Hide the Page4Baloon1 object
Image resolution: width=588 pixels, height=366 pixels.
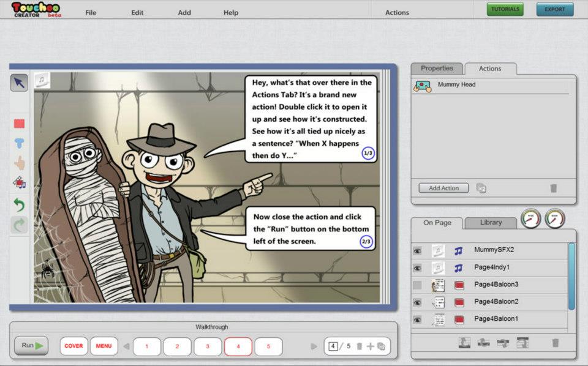click(x=417, y=319)
